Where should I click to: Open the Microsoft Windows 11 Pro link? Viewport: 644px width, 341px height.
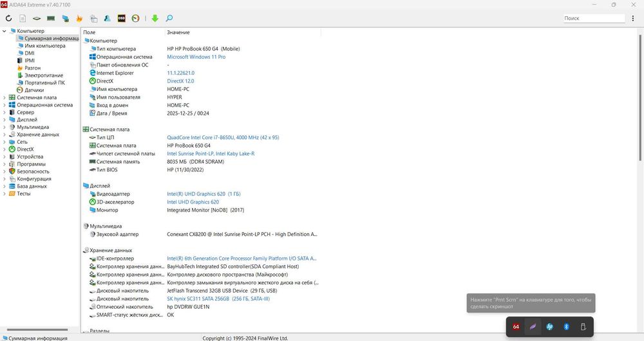click(x=196, y=57)
